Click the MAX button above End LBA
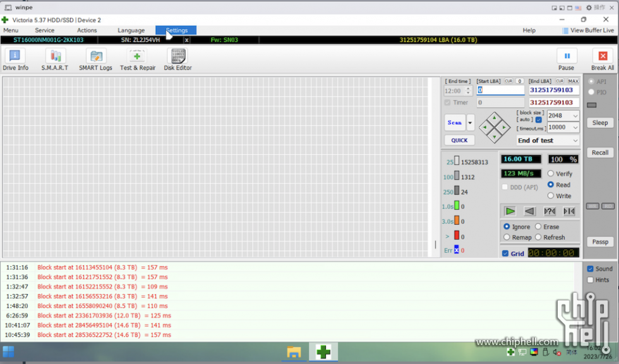 point(574,81)
